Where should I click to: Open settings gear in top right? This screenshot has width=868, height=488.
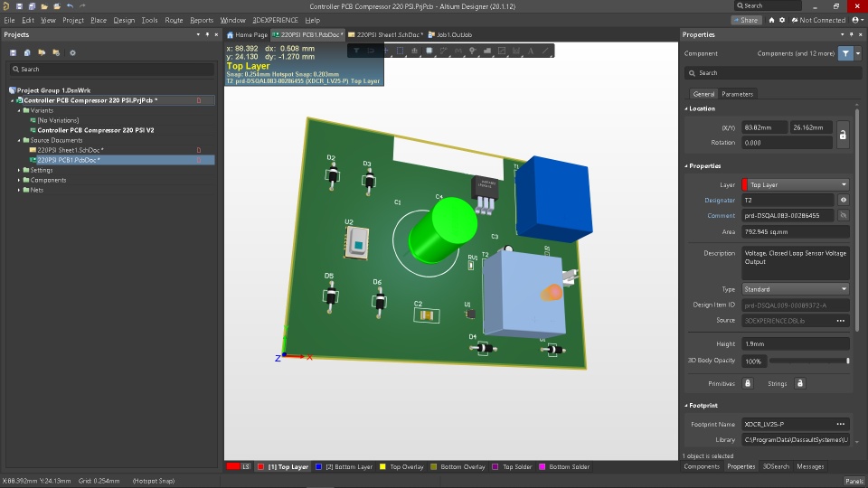(x=782, y=20)
